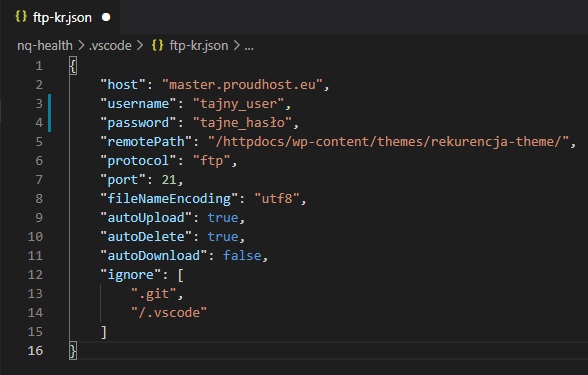Viewport: 588px width, 375px height.
Task: Click the "ignore" key
Action: tap(130, 274)
